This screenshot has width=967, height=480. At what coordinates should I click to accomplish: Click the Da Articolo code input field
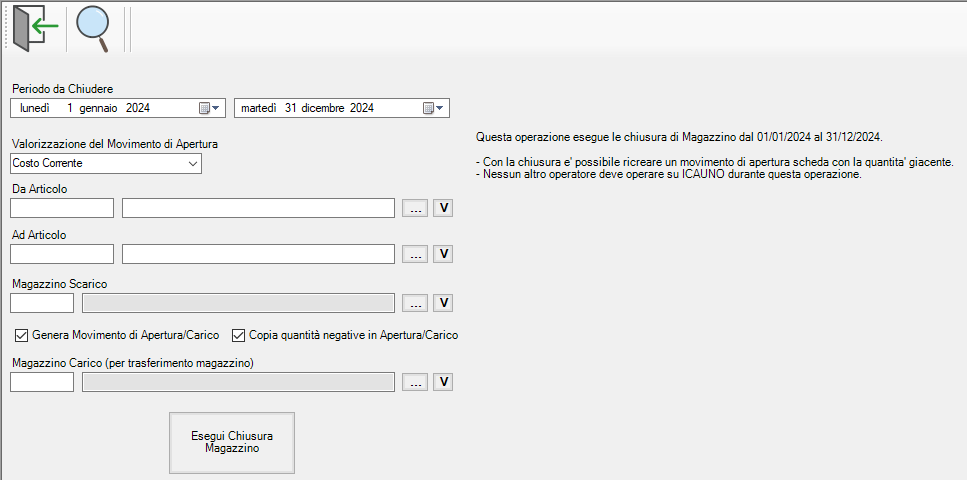point(62,208)
